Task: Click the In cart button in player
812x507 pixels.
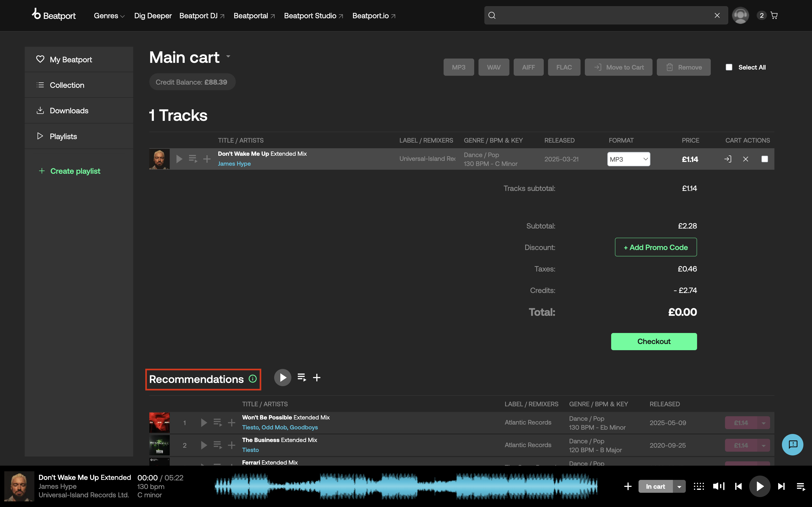Action: coord(655,486)
